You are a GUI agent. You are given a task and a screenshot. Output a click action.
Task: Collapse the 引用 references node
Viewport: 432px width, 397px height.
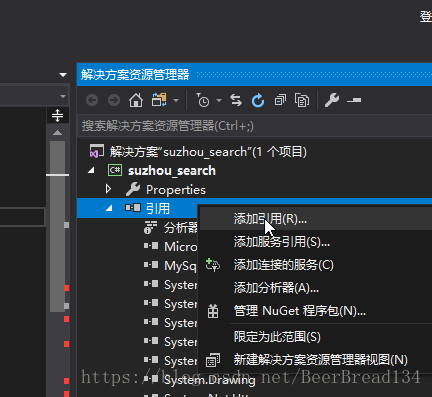pos(109,208)
